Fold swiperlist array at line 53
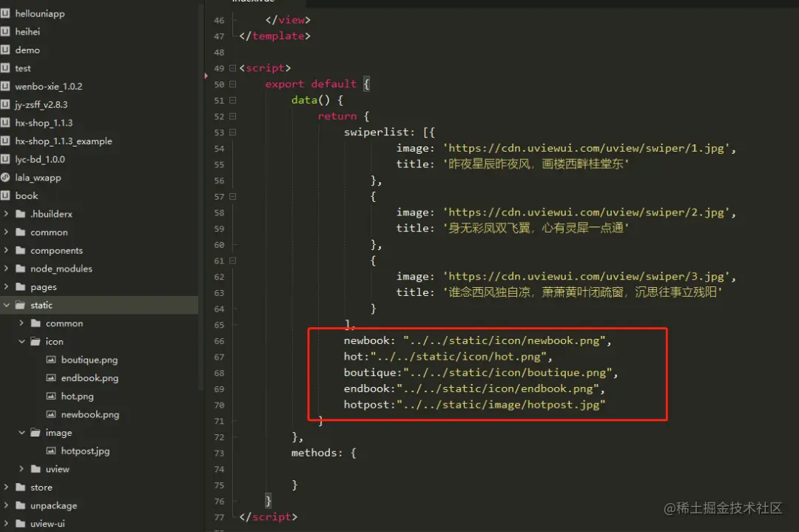The image size is (799, 532). [233, 132]
